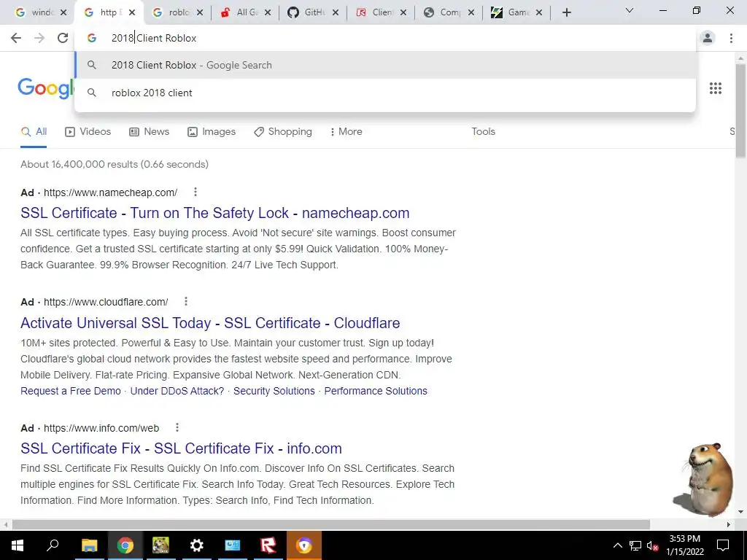
Task: Open Google apps grid
Action: [716, 88]
